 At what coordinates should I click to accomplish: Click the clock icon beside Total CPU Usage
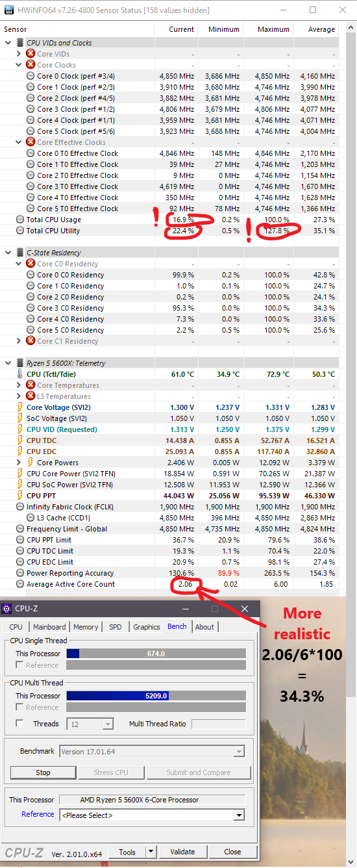tap(20, 220)
